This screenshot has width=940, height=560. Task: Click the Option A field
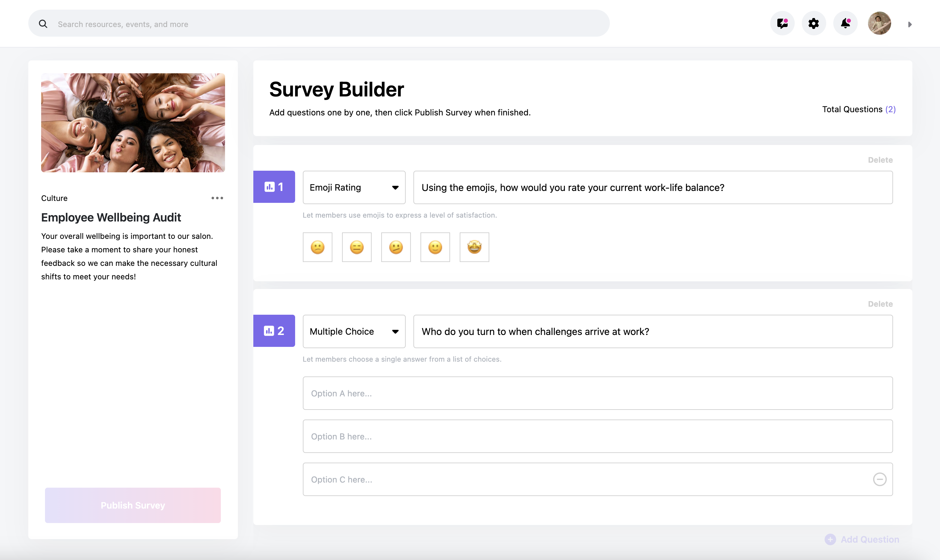click(598, 393)
